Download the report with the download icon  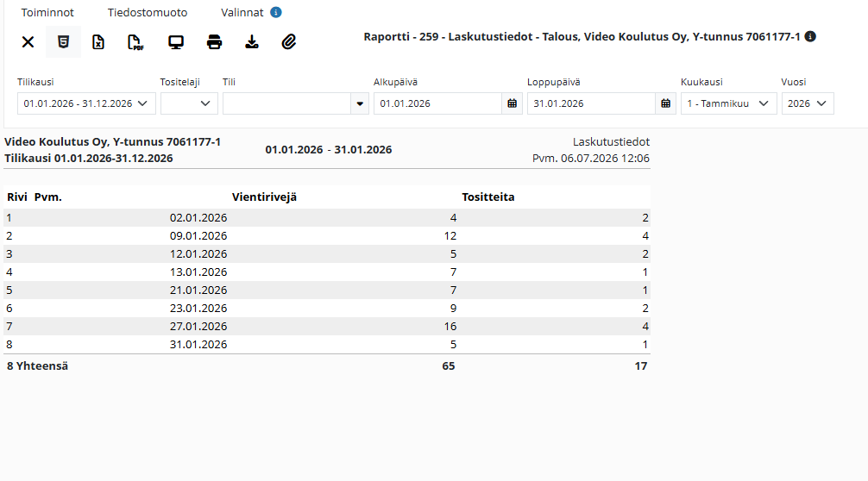(252, 42)
